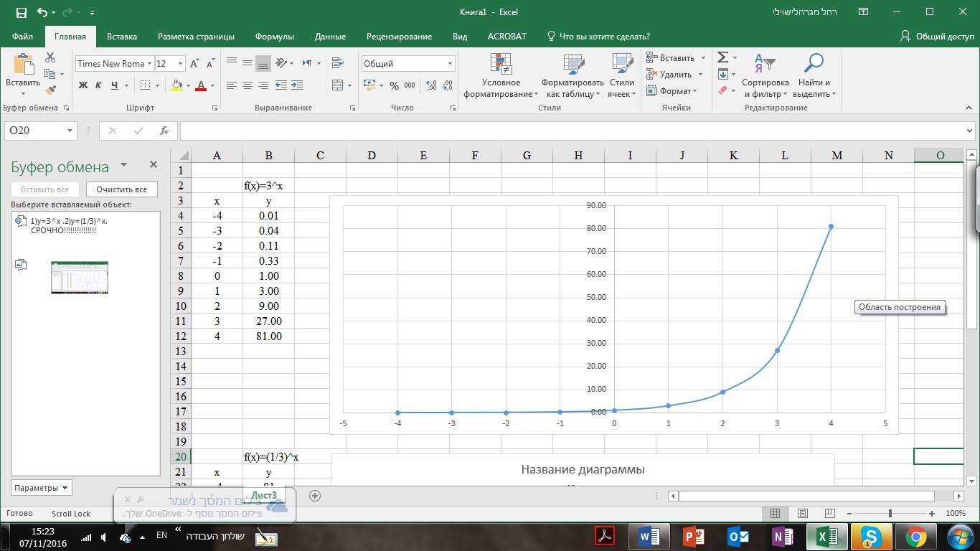Click the AutoSum sigma icon
Image resolution: width=980 pixels, height=551 pixels.
point(723,57)
